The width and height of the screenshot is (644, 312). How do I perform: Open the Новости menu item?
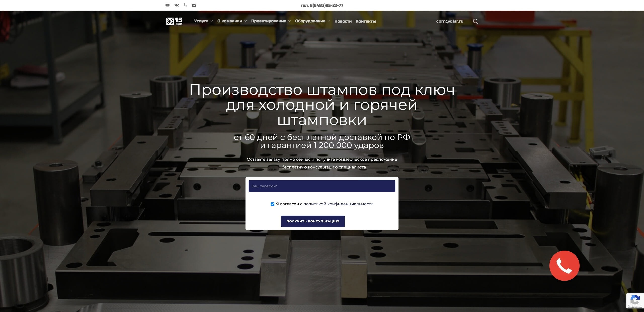pyautogui.click(x=343, y=21)
